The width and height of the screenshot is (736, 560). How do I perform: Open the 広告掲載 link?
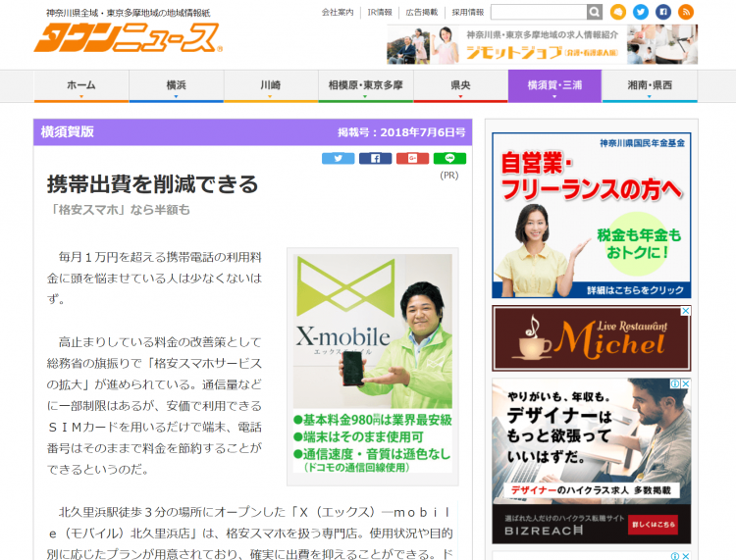click(x=422, y=12)
